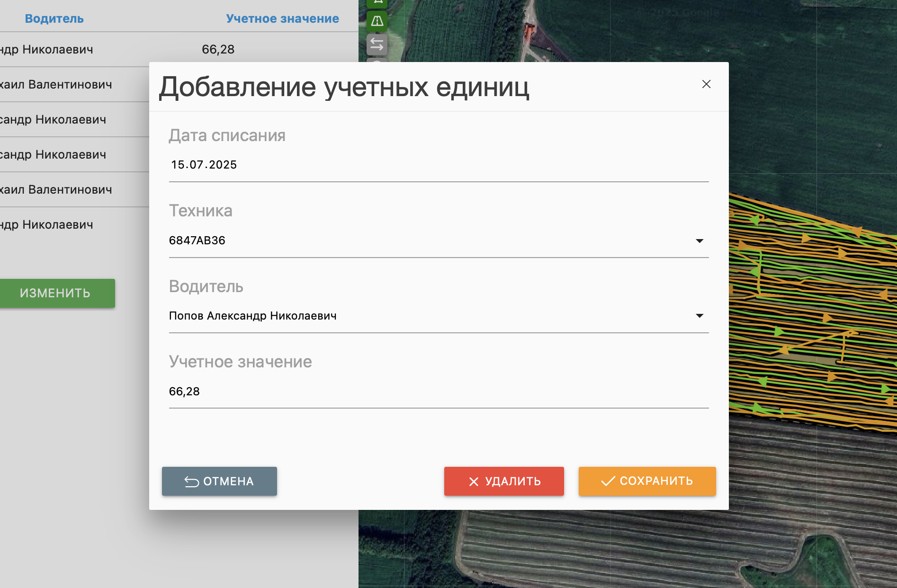The height and width of the screenshot is (588, 897).
Task: Click the partially visible top green map icon
Action: tap(377, 3)
